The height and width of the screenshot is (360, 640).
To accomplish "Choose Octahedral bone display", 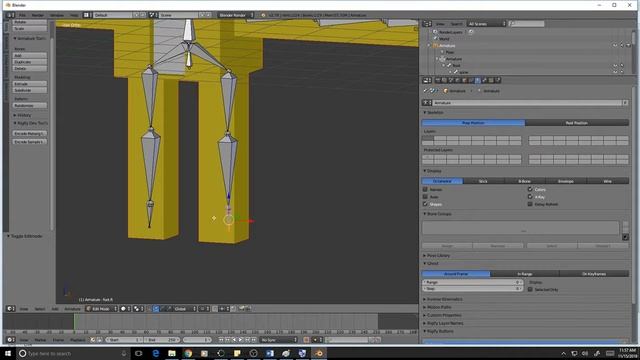I will tap(442, 181).
